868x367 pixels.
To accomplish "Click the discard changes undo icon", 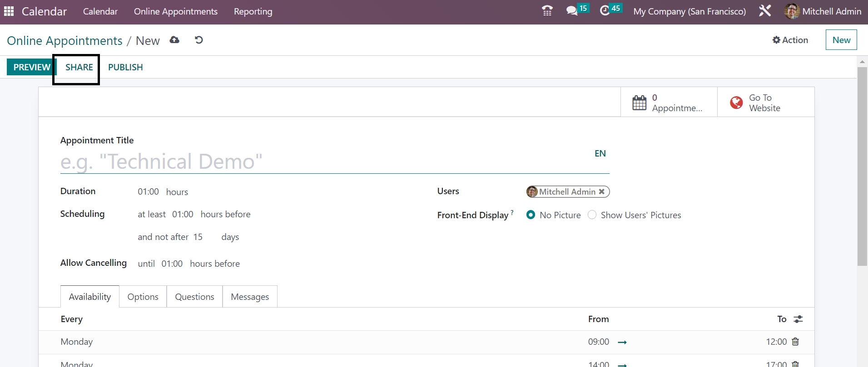I will click(x=198, y=40).
